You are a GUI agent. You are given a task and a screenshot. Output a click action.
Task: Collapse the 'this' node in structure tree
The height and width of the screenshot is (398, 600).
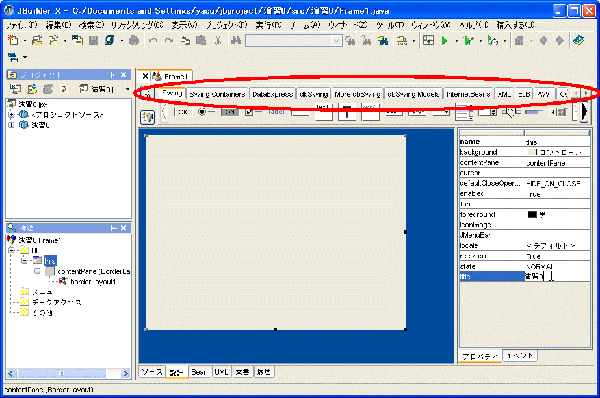[25, 261]
